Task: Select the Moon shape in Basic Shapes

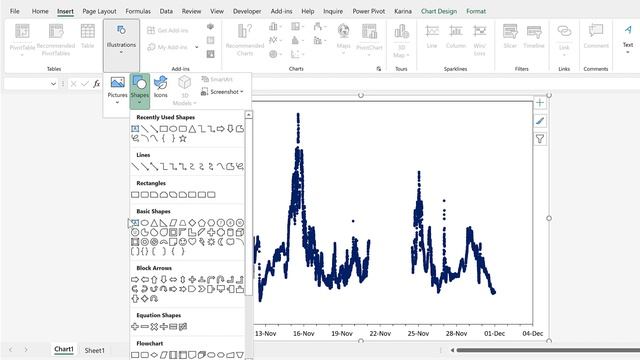Action: click(221, 242)
